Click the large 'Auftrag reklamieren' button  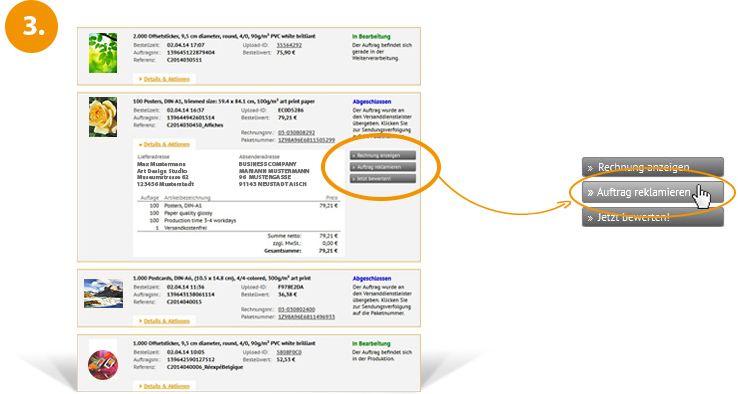pos(652,192)
